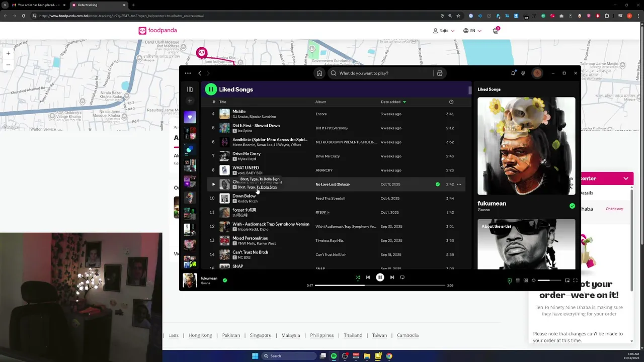This screenshot has width=644, height=362.
Task: Open Windows Start menu
Action: (x=255, y=356)
